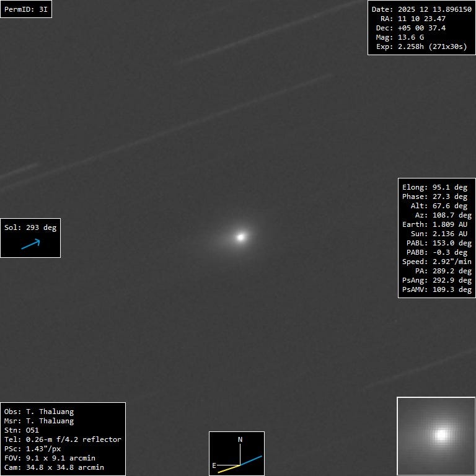This screenshot has width=476, height=476.
Task: Click the Mag: 13.6 G line
Action: coord(400,37)
